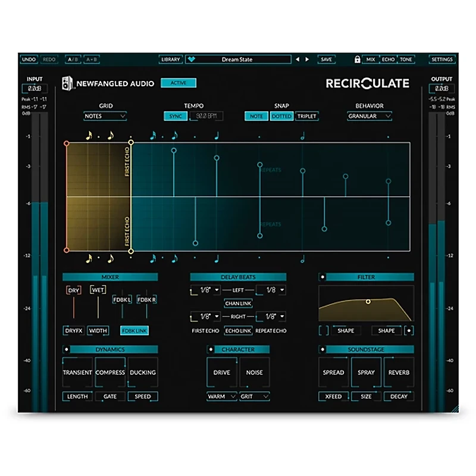Image resolution: width=476 pixels, height=476 pixels.
Task: Open the GRIT noise type dropdown
Action: (255, 396)
